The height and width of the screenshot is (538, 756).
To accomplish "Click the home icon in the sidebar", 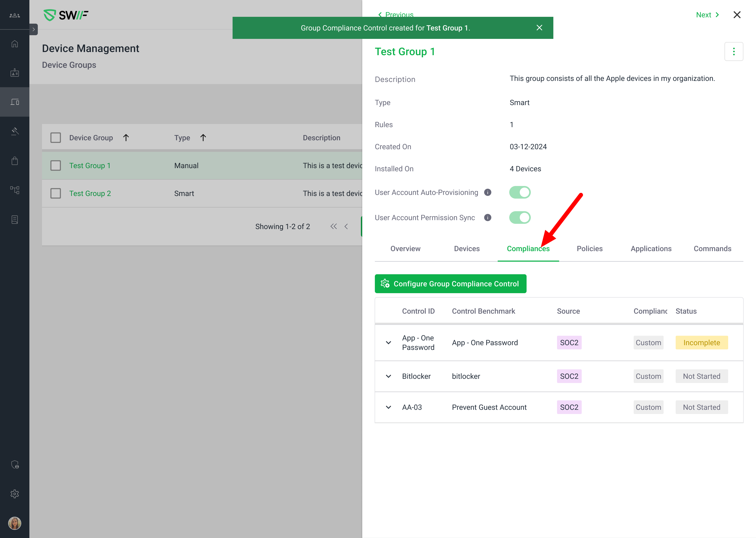I will click(14, 44).
